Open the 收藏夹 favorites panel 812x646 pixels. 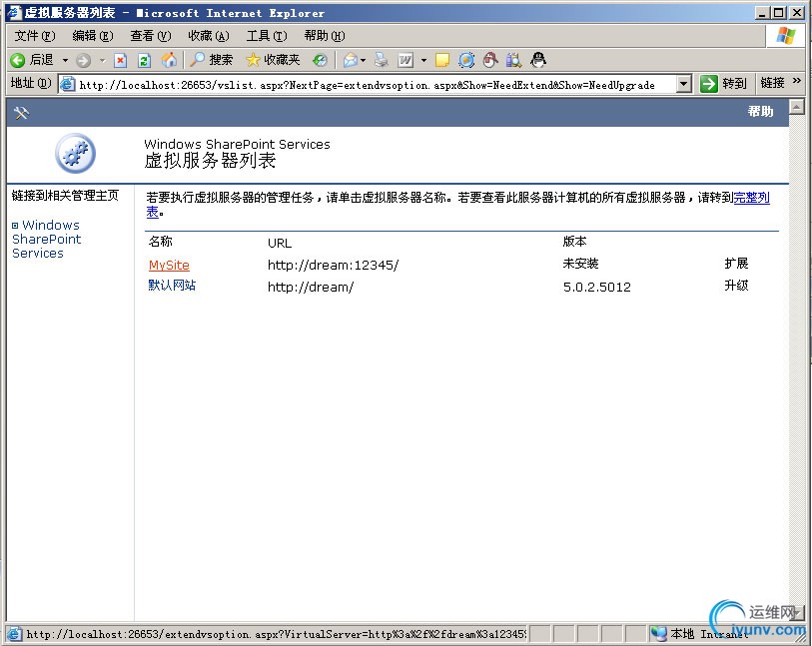[273, 60]
